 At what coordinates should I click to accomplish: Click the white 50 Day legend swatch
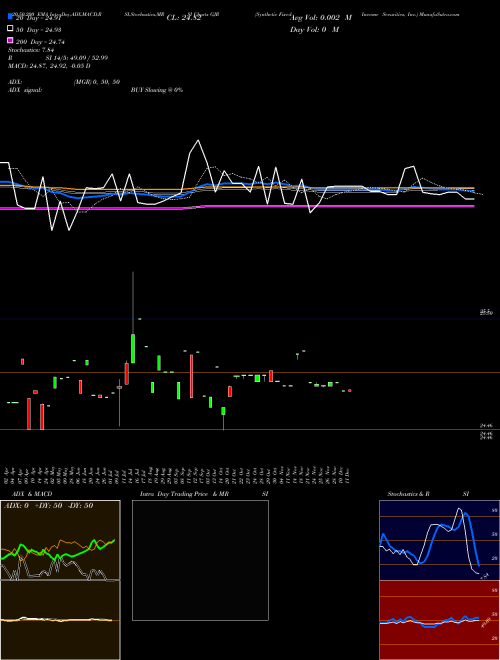[10, 29]
